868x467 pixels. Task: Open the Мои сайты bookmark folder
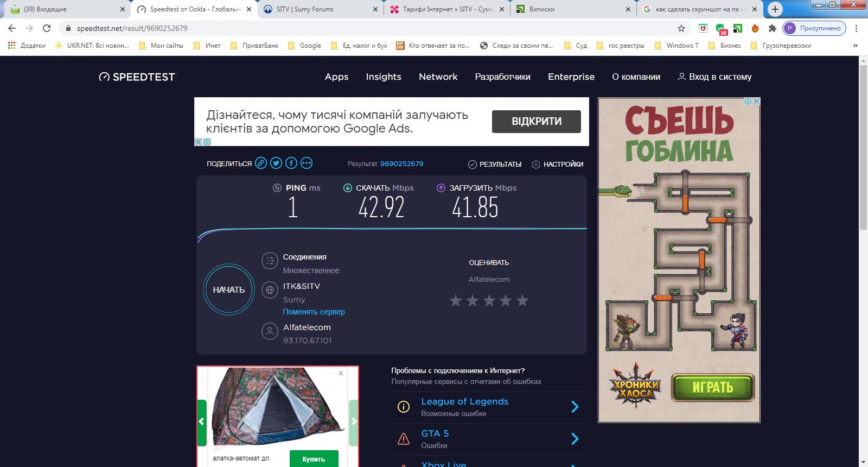(161, 46)
